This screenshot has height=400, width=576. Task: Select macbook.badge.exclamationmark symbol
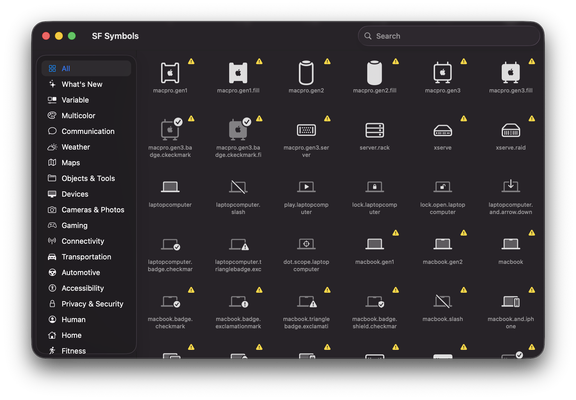[239, 302]
